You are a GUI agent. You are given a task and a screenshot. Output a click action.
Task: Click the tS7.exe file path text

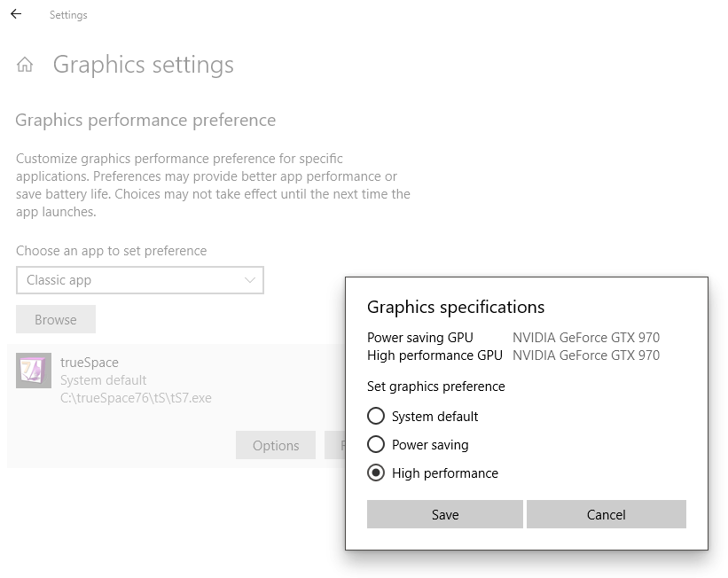point(136,398)
